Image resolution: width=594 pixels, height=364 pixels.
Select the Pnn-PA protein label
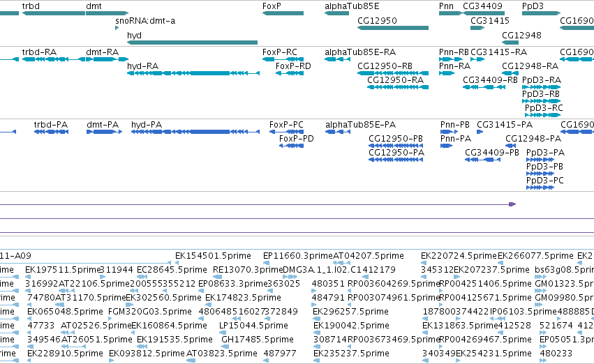click(456, 139)
